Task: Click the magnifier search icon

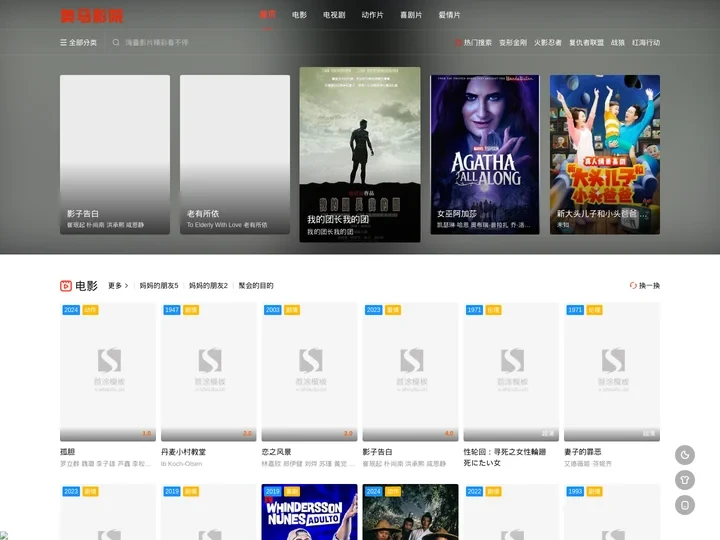Action: 116,42
